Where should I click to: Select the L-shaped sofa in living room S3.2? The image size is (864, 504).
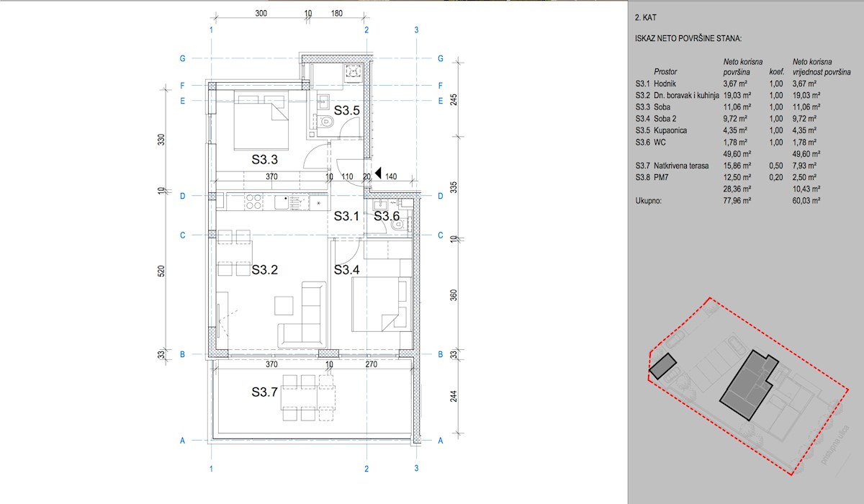[301, 315]
